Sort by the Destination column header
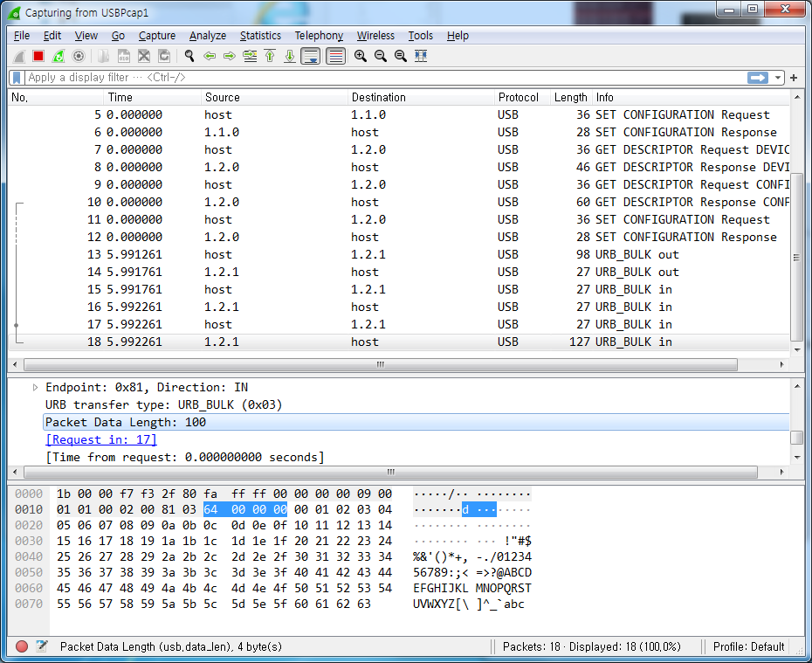The image size is (812, 663). point(421,97)
